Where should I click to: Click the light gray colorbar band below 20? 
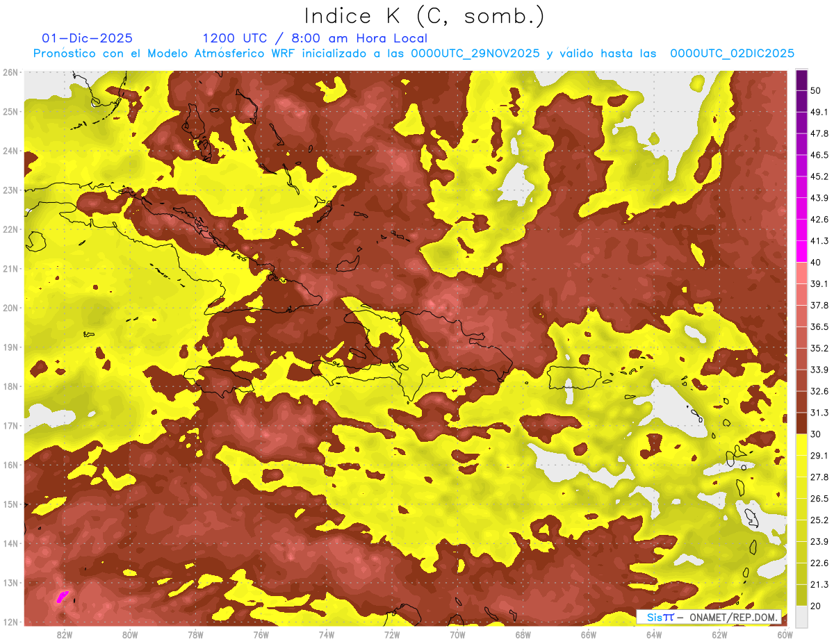801,616
